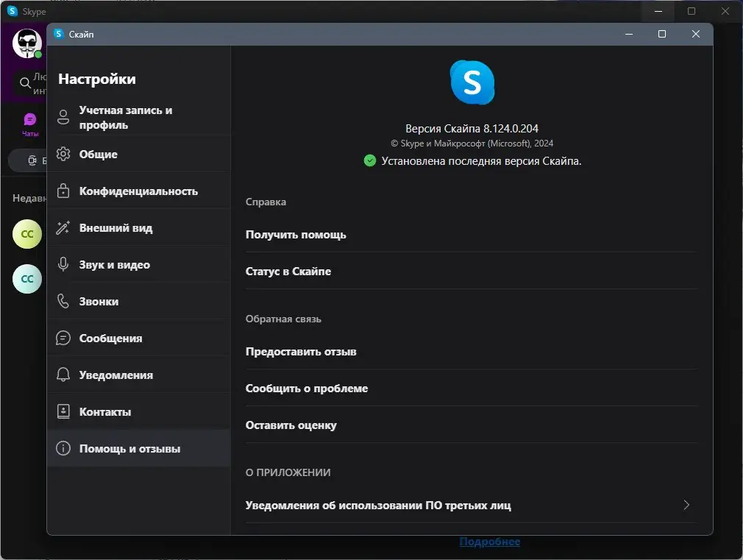
Task: Click the gear icon beside Общие
Action: click(63, 154)
